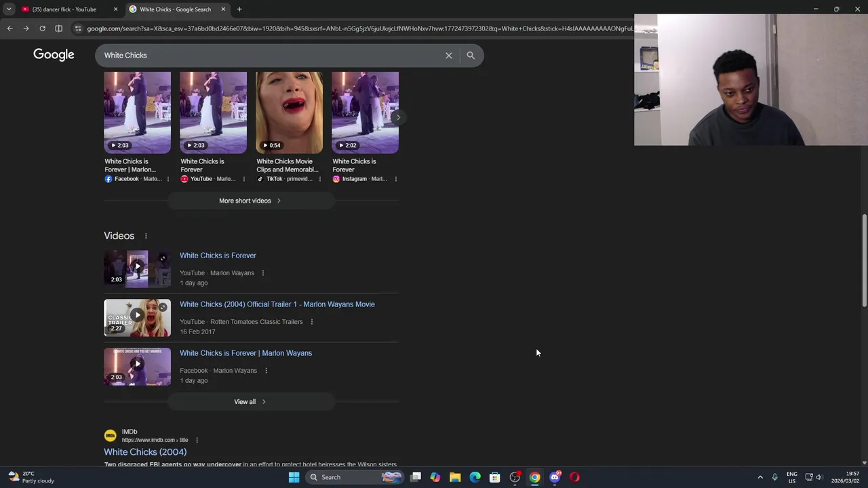The height and width of the screenshot is (488, 868).
Task: Click the Chrome taskbar icon
Action: click(534, 477)
